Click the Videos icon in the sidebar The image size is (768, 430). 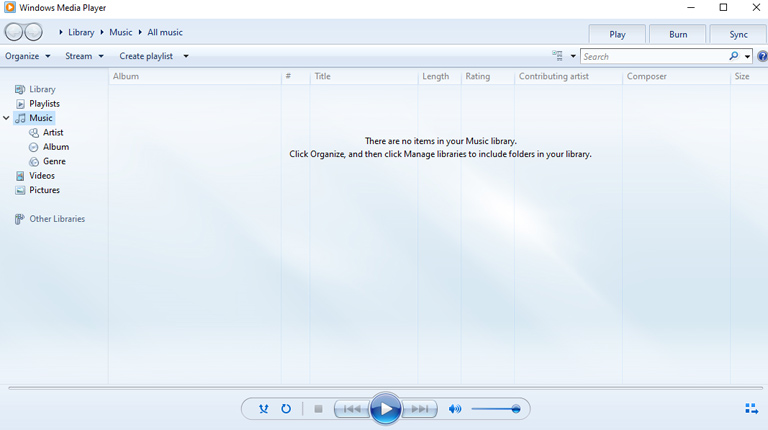tap(20, 176)
